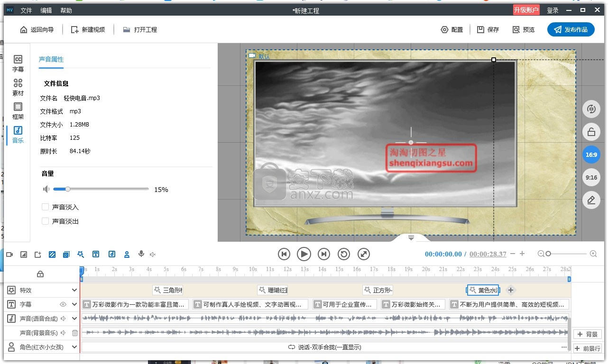Image resolution: width=608 pixels, height=364 pixels.
Task: Click 发布作品 publish button
Action: point(571,29)
